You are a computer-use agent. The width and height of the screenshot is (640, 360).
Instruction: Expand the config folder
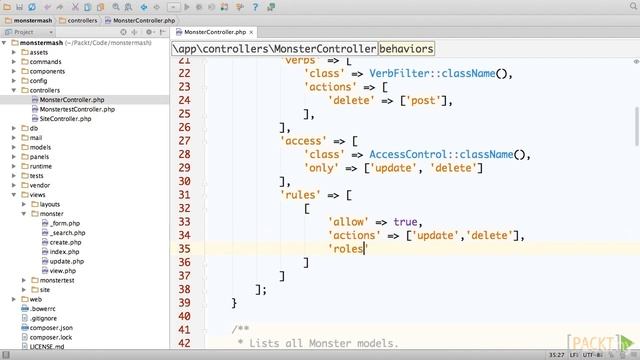point(14,81)
